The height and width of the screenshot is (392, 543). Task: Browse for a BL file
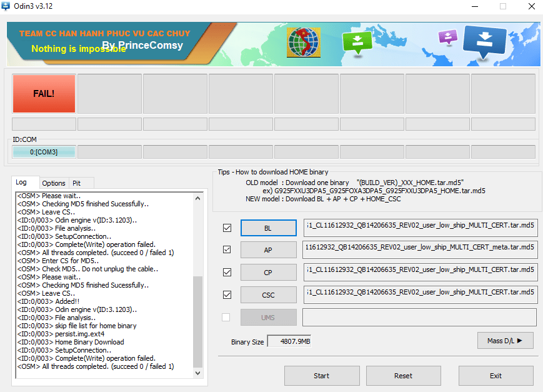(x=269, y=228)
